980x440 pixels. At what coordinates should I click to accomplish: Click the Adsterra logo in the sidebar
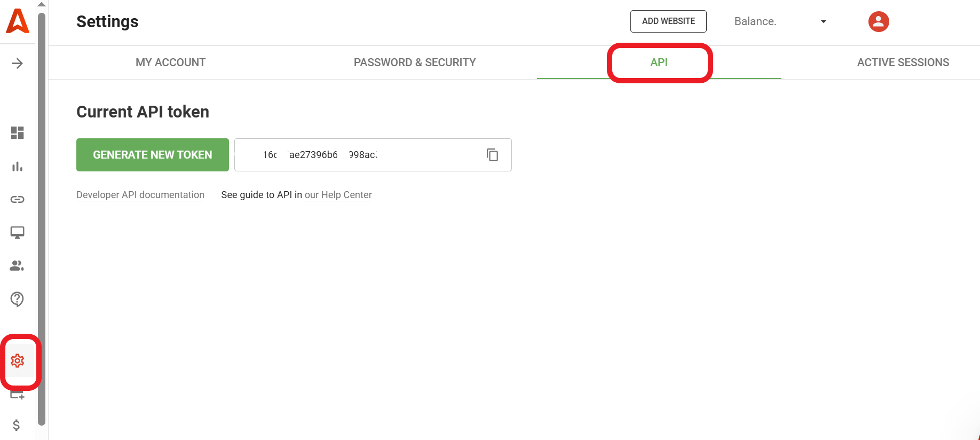[x=18, y=21]
